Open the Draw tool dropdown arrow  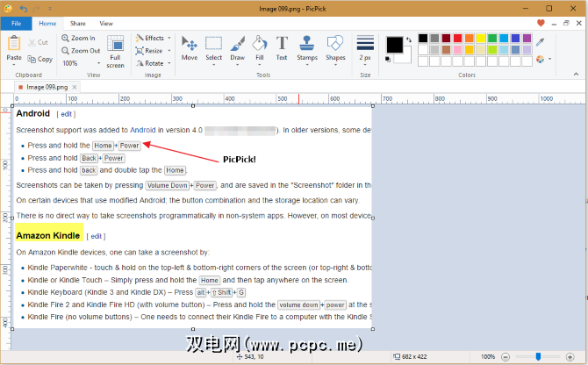tap(237, 65)
